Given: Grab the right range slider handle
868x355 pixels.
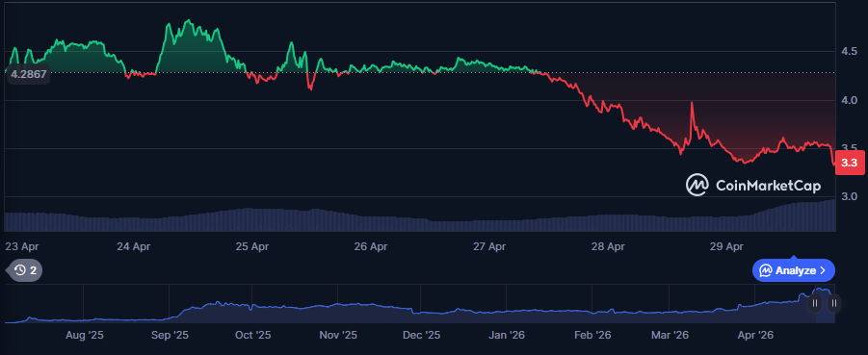Looking at the screenshot, I should click(833, 303).
